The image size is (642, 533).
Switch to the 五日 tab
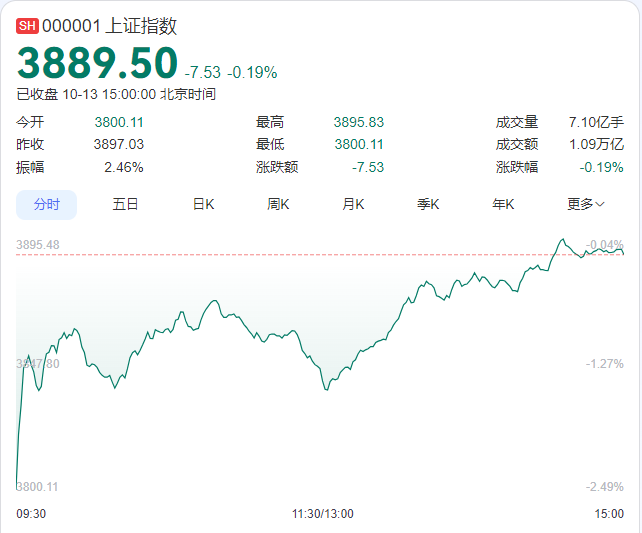click(x=125, y=204)
